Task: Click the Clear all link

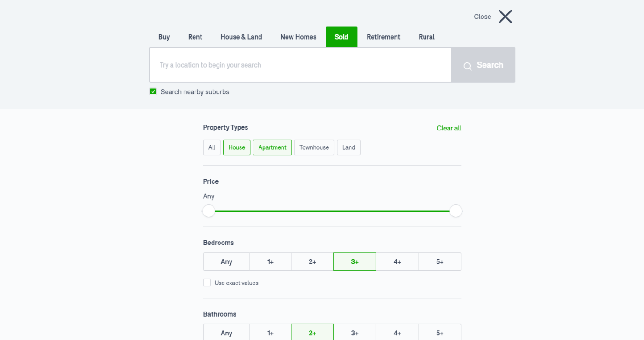Action: point(448,128)
